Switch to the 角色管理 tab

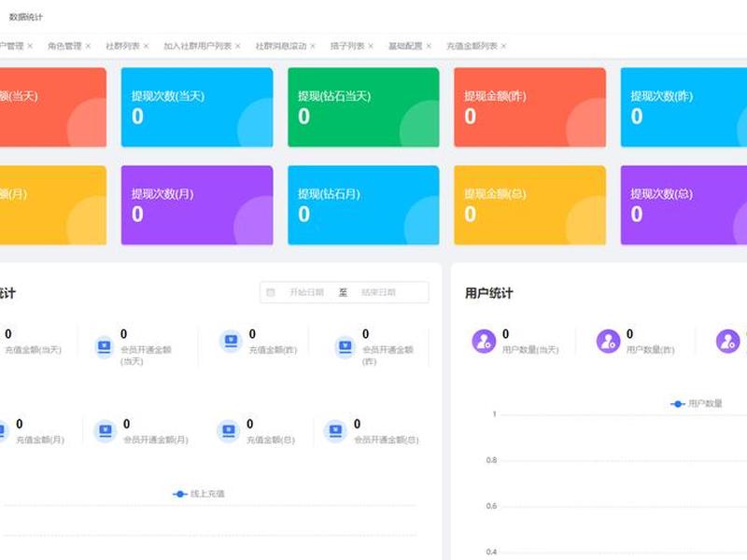[x=64, y=46]
